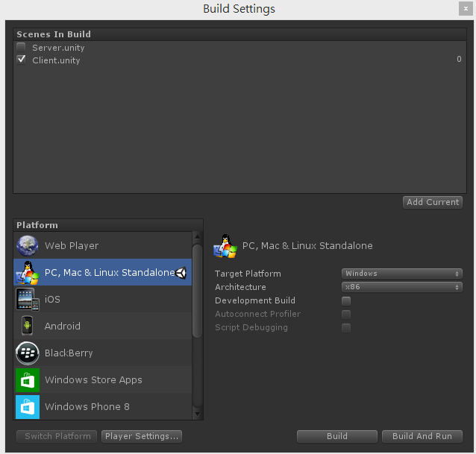Select the Windows Store Apps platform
This screenshot has width=476, height=454.
[103, 380]
